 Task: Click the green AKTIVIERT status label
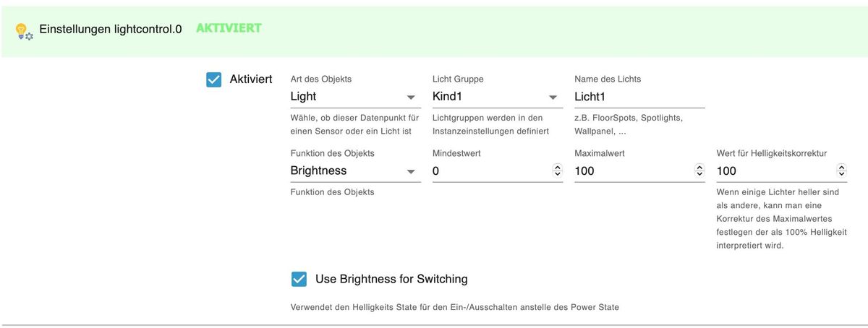(229, 29)
